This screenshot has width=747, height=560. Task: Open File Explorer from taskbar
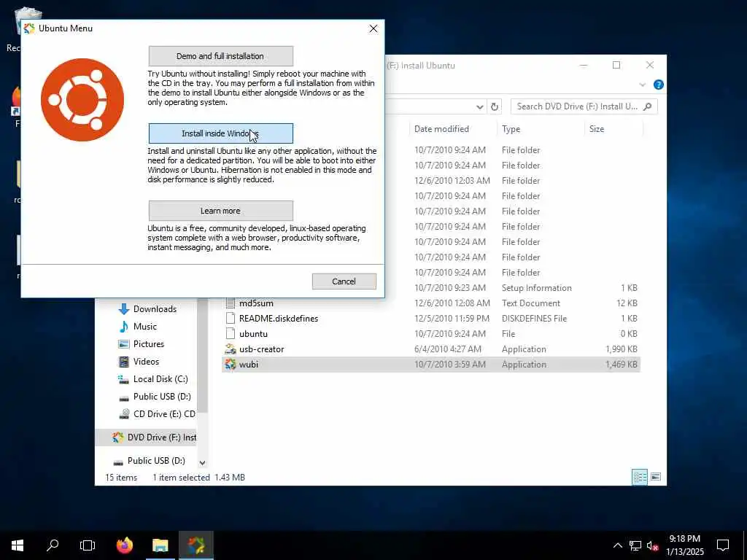pyautogui.click(x=160, y=545)
